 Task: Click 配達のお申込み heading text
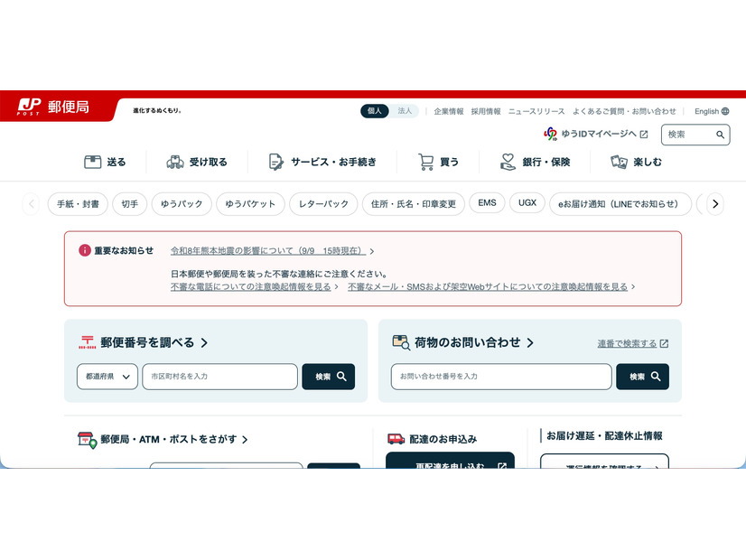coord(443,439)
